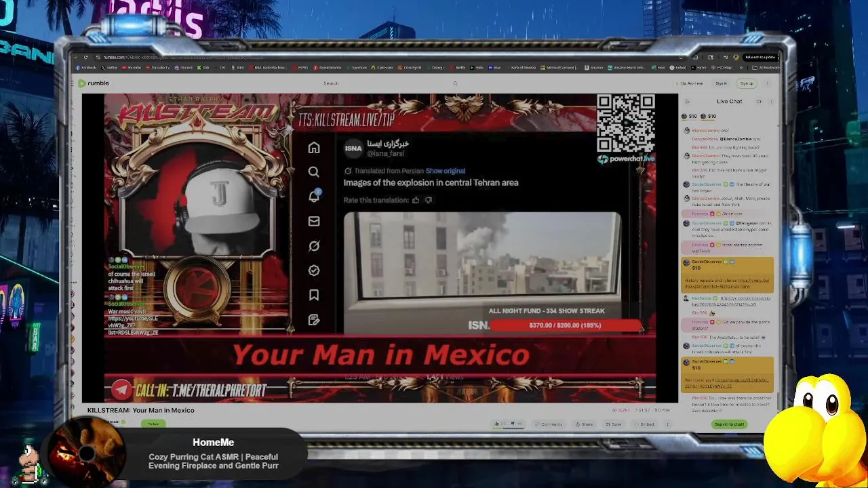Image resolution: width=868 pixels, height=488 pixels.
Task: Click the Save button under the video
Action: pos(614,424)
